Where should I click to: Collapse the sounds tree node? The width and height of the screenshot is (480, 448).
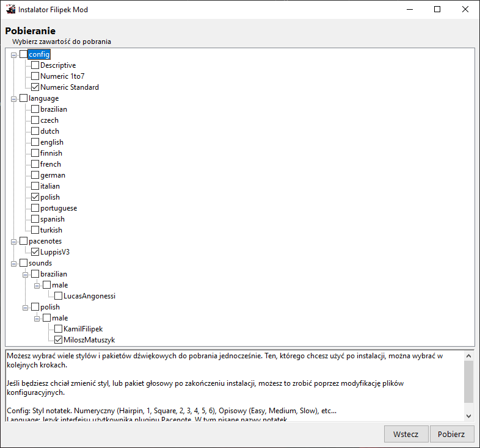tap(14, 264)
